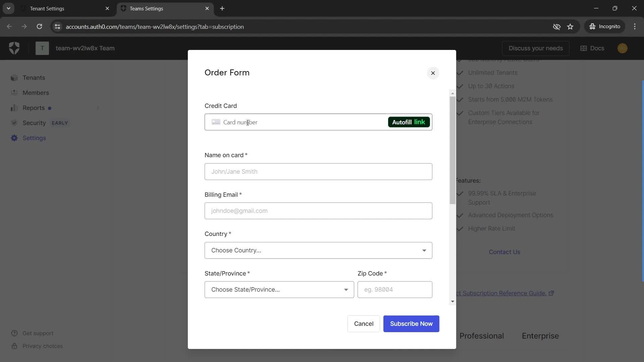Click the tracking protection eye icon
This screenshot has width=644, height=362.
point(556,26)
